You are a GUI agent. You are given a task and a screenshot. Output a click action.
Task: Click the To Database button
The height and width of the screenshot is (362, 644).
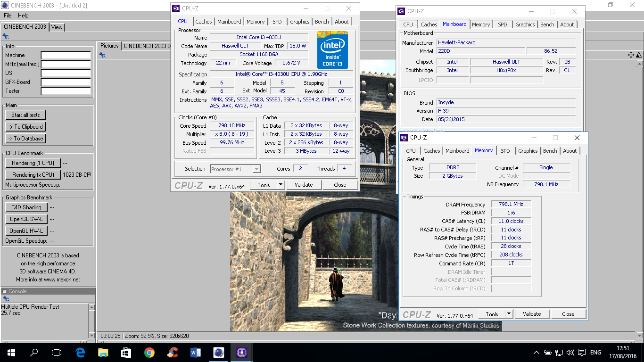[25, 139]
